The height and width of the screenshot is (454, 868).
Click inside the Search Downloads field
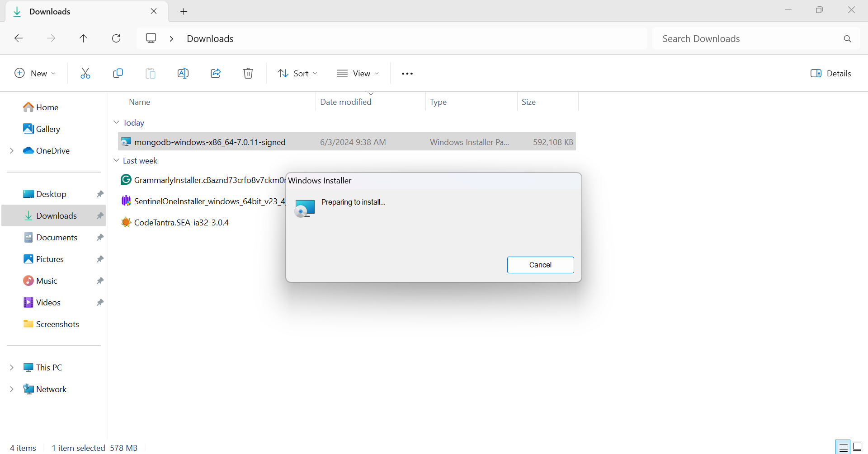[746, 38]
